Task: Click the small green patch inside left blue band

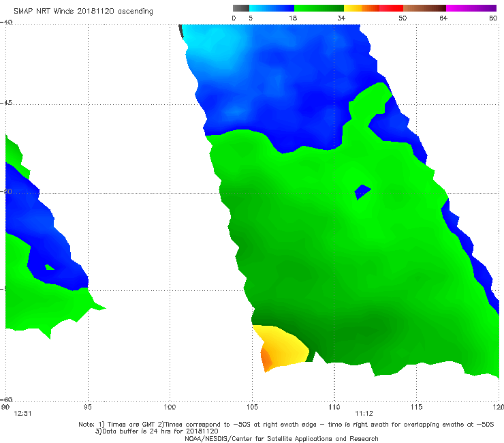Action: click(x=50, y=267)
